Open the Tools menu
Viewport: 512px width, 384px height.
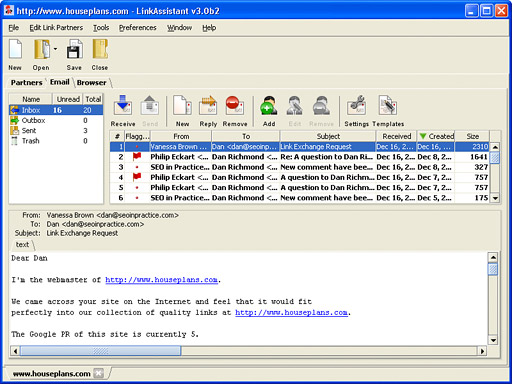[x=101, y=28]
